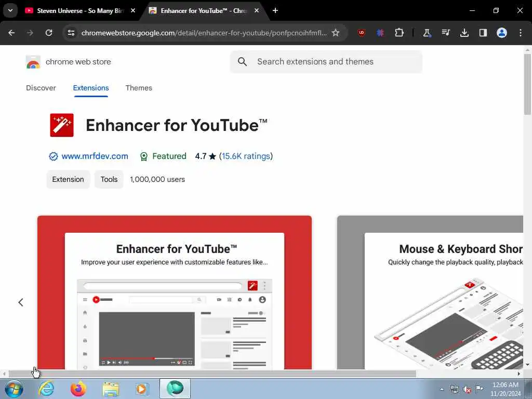Click the Featured badge
Screen dimensions: 532x399
click(x=163, y=156)
